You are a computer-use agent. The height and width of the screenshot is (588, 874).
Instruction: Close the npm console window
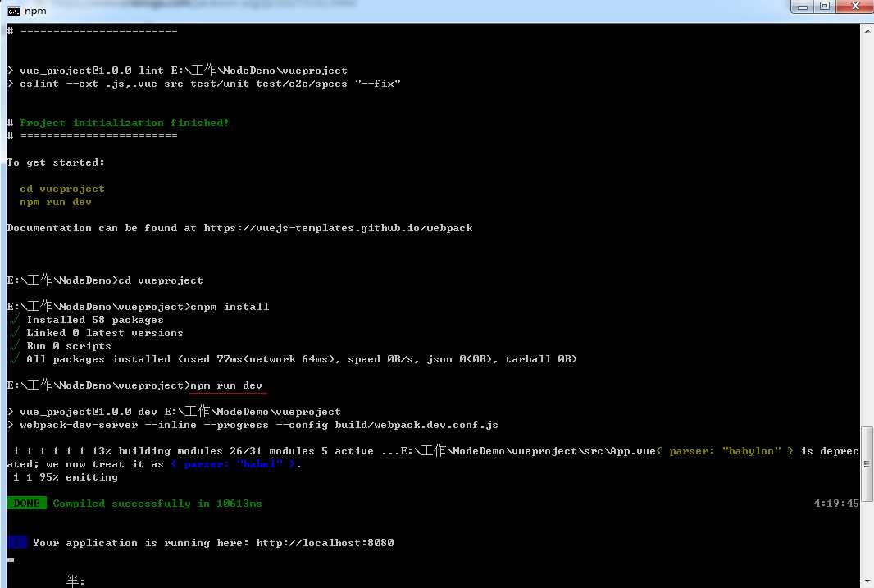pyautogui.click(x=855, y=7)
